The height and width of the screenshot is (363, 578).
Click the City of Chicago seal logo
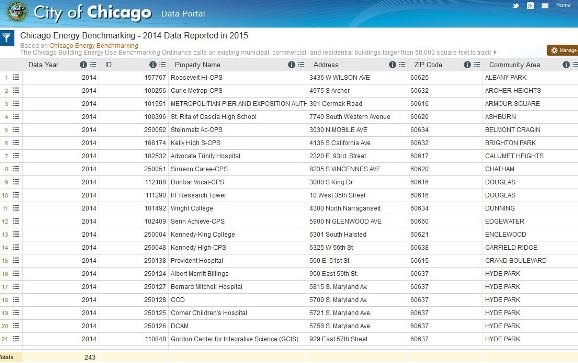(x=17, y=12)
